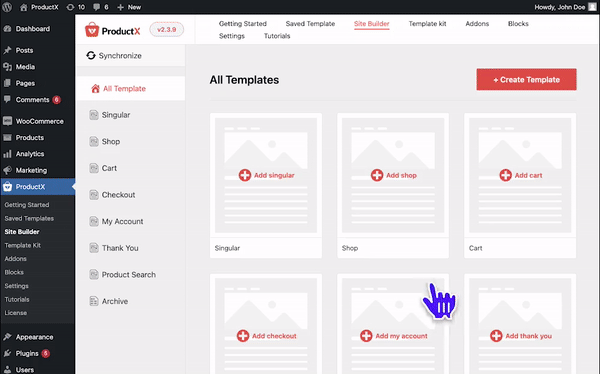This screenshot has width=600, height=374.
Task: Click the WordPress logo icon in admin bar
Action: tap(7, 7)
